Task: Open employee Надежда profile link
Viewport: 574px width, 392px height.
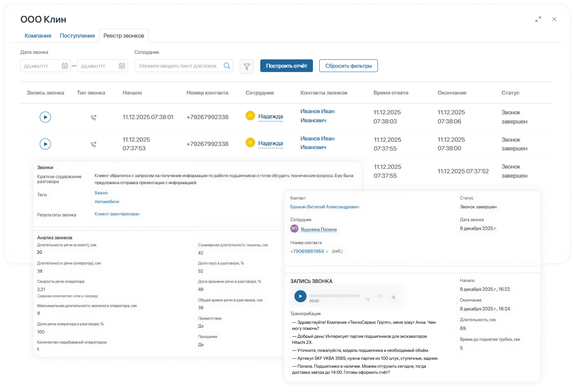Action: (270, 116)
